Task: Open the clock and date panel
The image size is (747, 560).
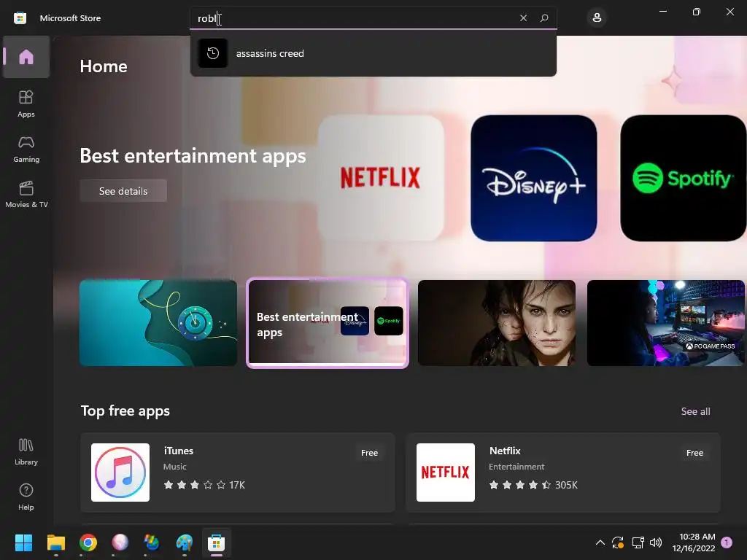Action: (x=694, y=542)
